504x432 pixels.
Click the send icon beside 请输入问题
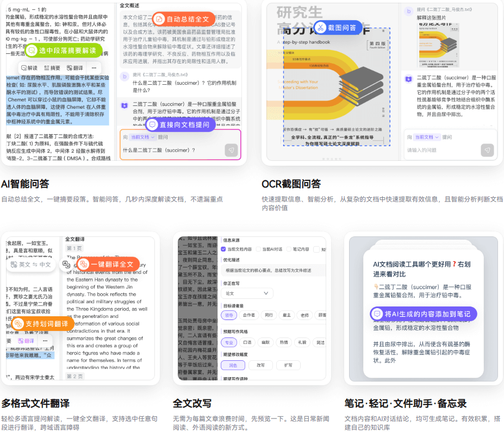click(488, 151)
